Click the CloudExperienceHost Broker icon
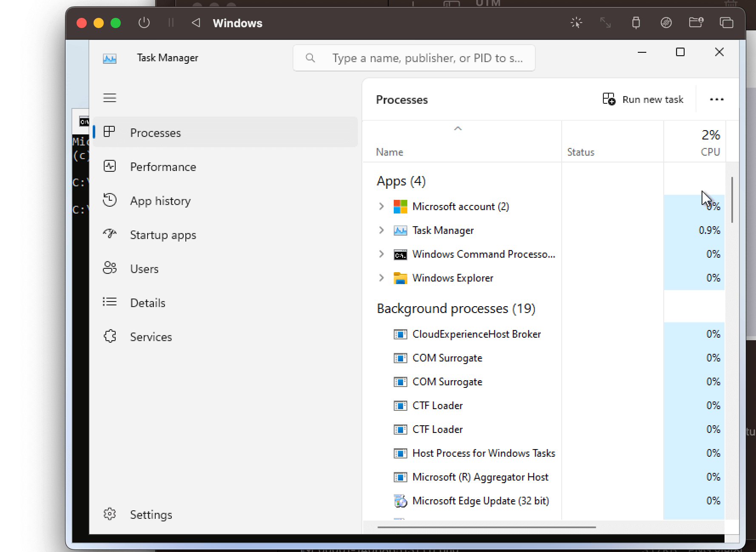756x552 pixels. (401, 334)
